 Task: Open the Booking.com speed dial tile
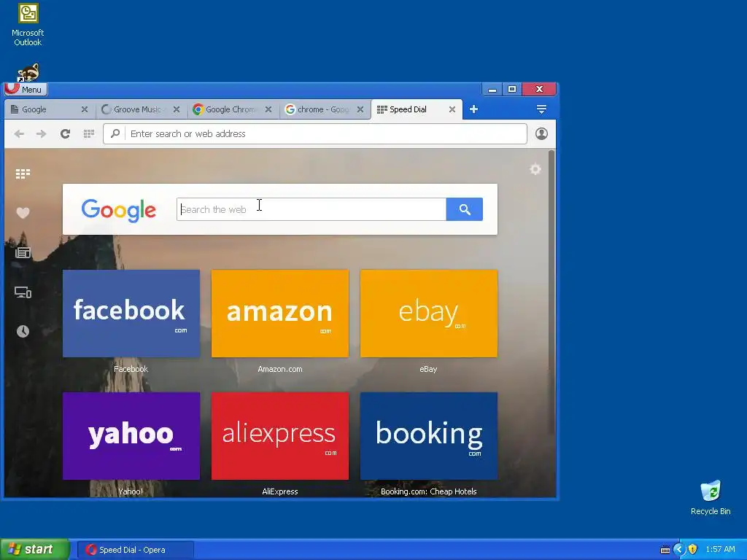click(x=429, y=436)
